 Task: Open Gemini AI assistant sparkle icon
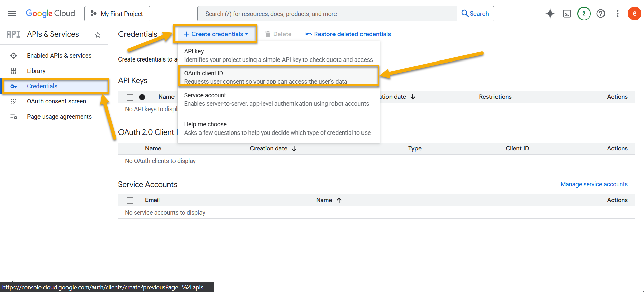pos(550,14)
